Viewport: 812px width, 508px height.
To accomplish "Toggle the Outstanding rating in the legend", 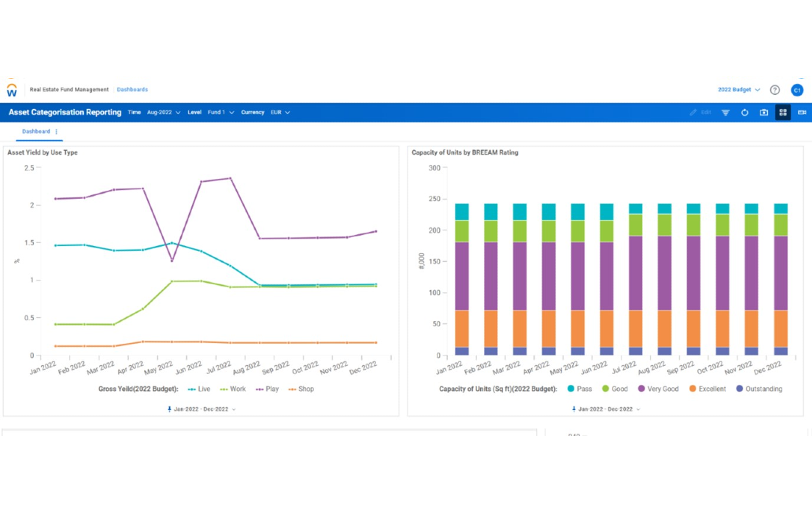I will coord(759,389).
